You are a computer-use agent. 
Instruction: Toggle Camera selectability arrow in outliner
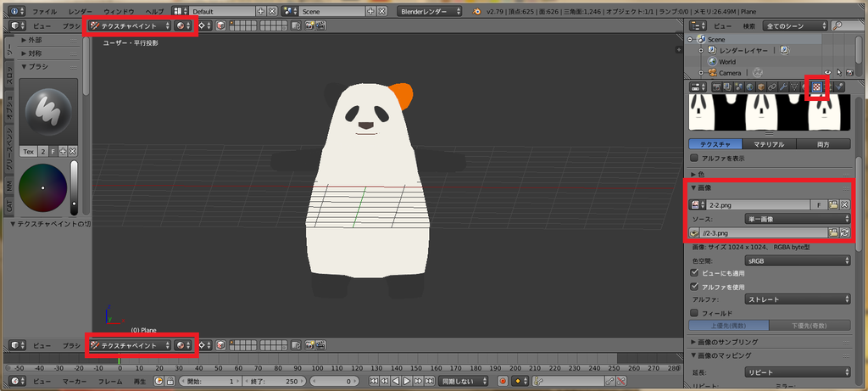(838, 73)
